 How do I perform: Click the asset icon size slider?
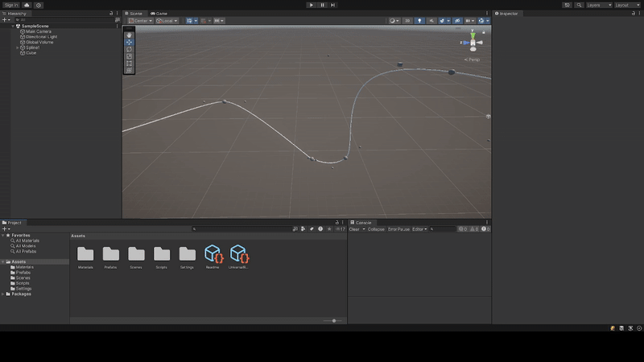pos(333,320)
